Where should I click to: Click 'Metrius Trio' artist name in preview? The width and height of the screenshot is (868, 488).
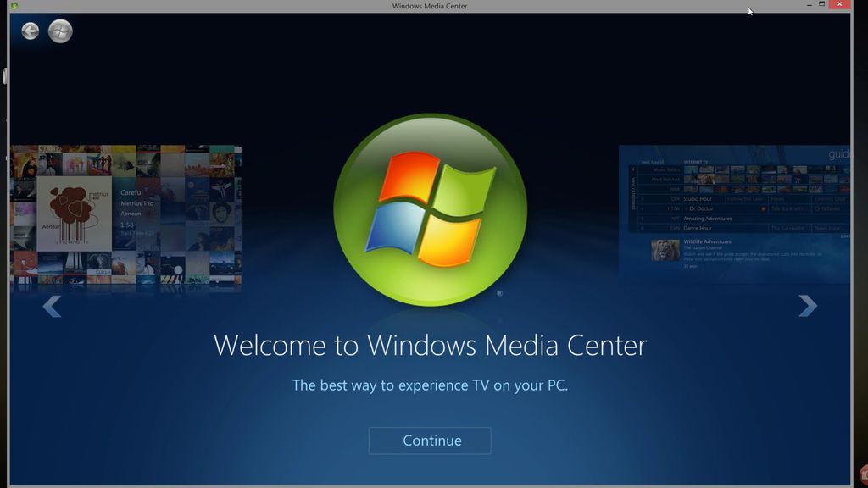[137, 203]
